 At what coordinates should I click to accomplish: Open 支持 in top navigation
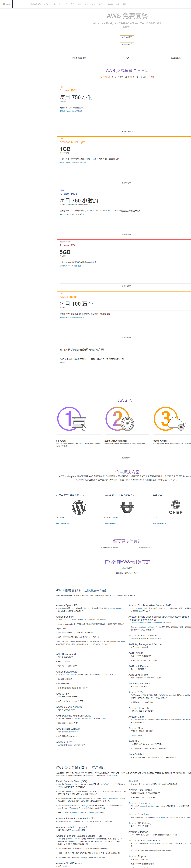(x=94, y=4)
